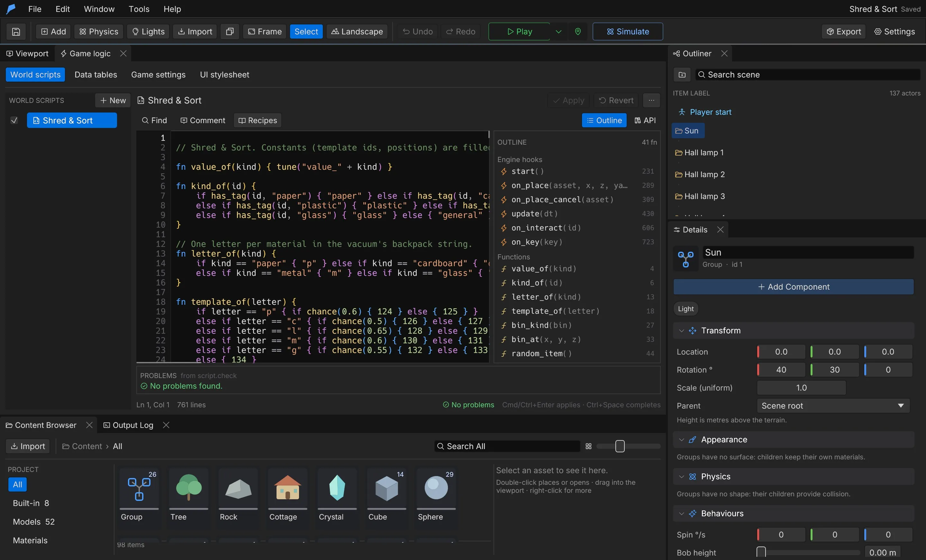
Task: Click the Export button
Action: coord(843,32)
